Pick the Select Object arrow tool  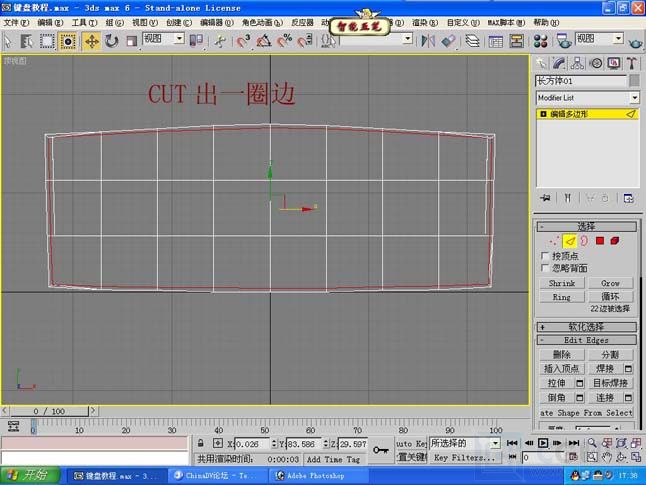tap(8, 41)
